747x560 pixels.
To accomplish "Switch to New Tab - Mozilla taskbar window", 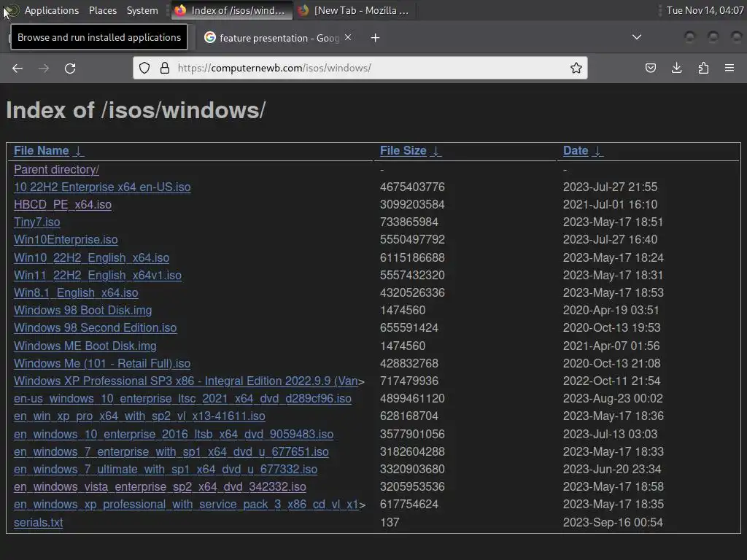I will 355,10.
